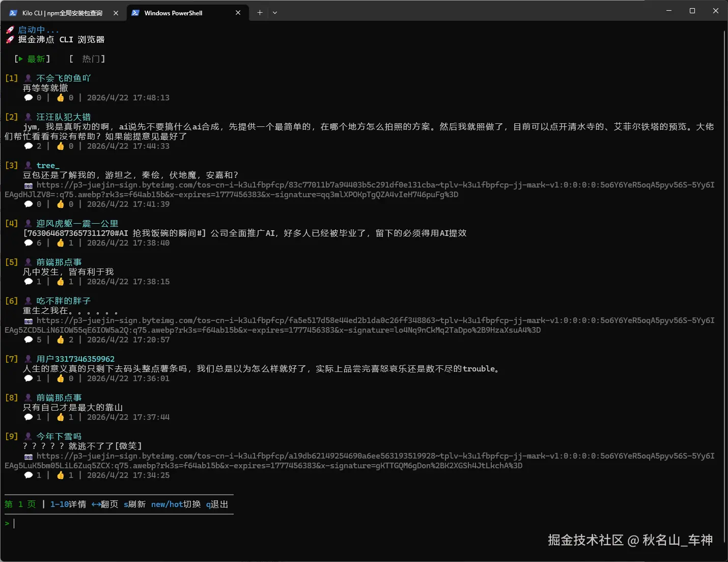
Task: Click the command input prompt line
Action: [x=14, y=523]
